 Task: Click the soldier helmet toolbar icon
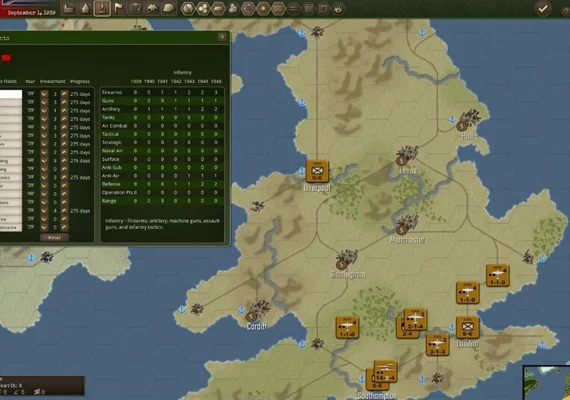pos(168,8)
